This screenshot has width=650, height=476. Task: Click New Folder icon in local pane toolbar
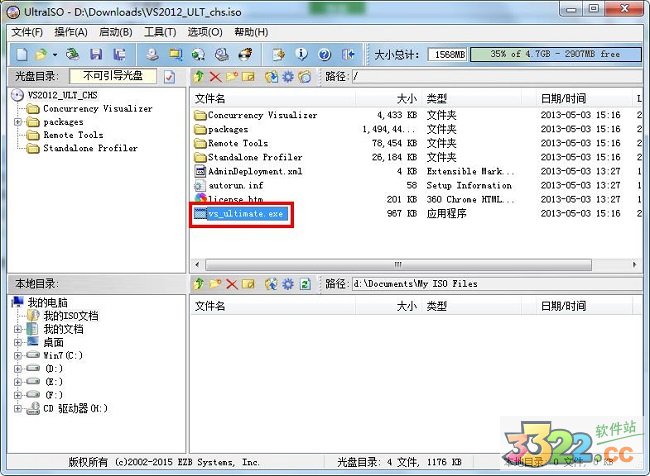215,284
